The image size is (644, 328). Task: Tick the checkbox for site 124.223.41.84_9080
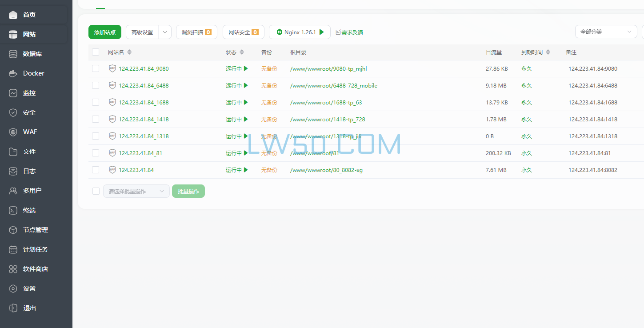pos(96,68)
